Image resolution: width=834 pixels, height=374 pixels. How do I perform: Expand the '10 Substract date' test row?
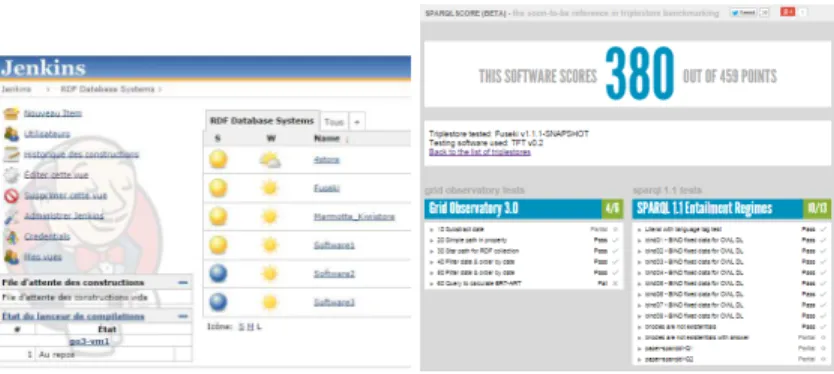524,229
